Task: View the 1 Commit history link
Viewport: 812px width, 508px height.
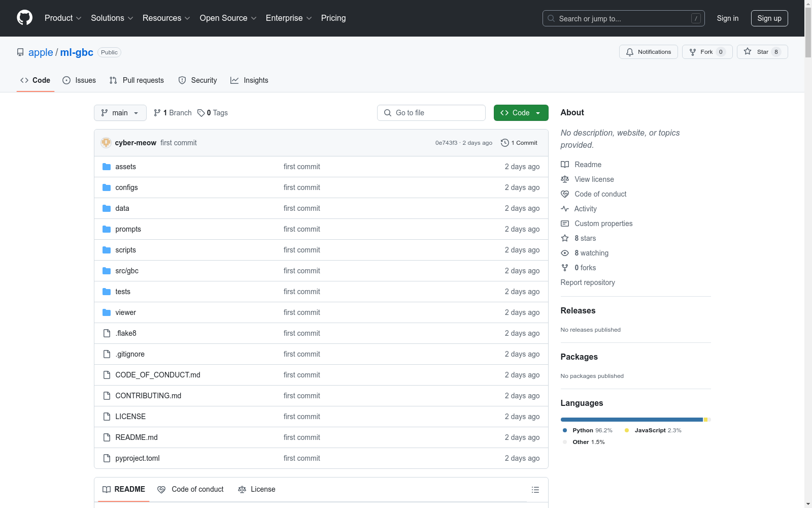Action: click(x=519, y=143)
